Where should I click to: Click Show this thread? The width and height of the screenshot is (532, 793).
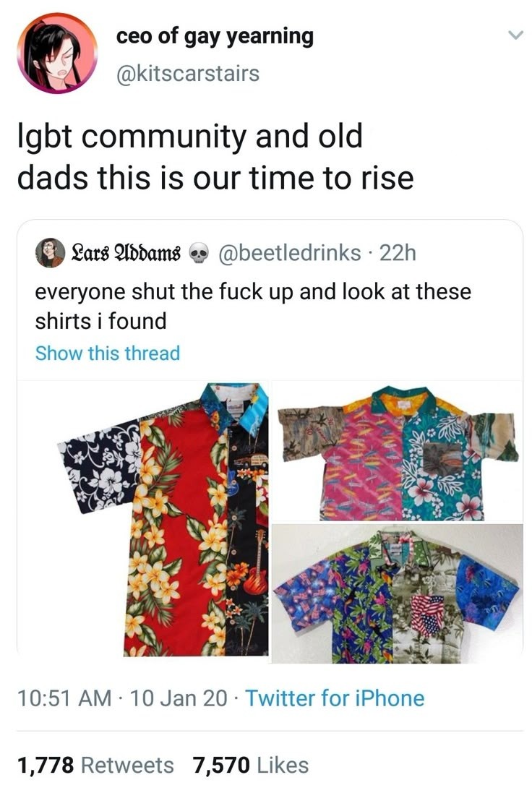point(107,353)
